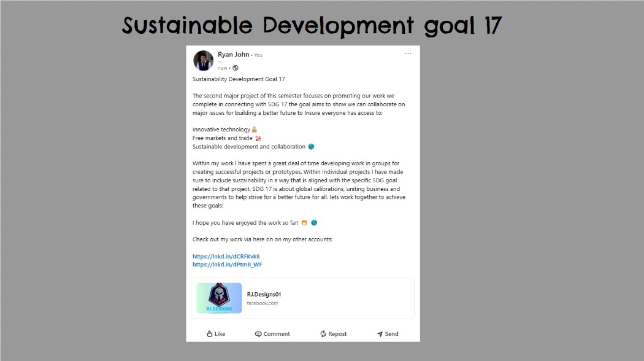
Task: Click the RJ.Designs01 link card title
Action: [264, 295]
